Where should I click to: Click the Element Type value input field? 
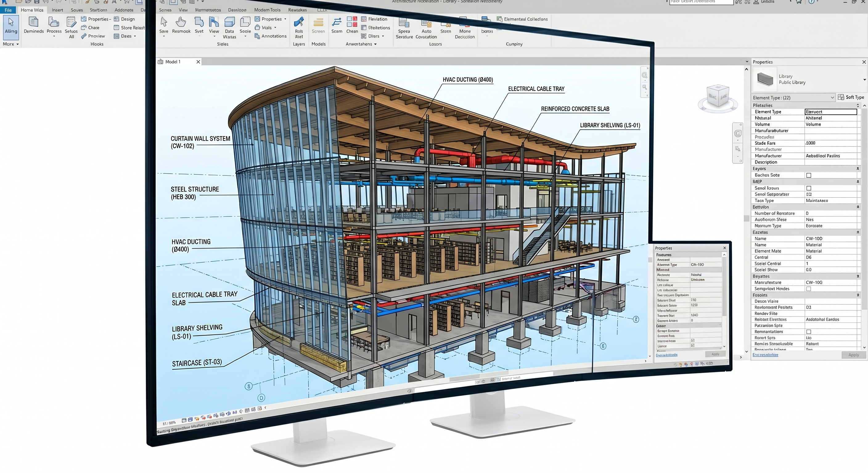pyautogui.click(x=830, y=112)
